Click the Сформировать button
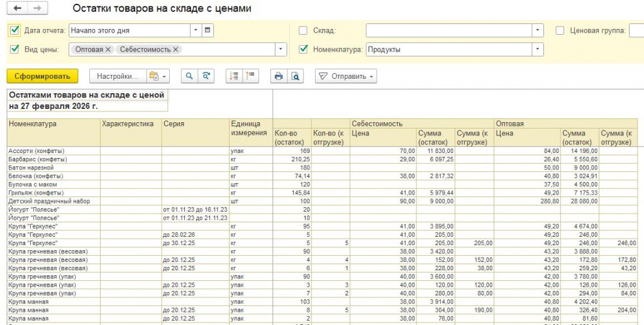The image size is (644, 325). click(42, 76)
